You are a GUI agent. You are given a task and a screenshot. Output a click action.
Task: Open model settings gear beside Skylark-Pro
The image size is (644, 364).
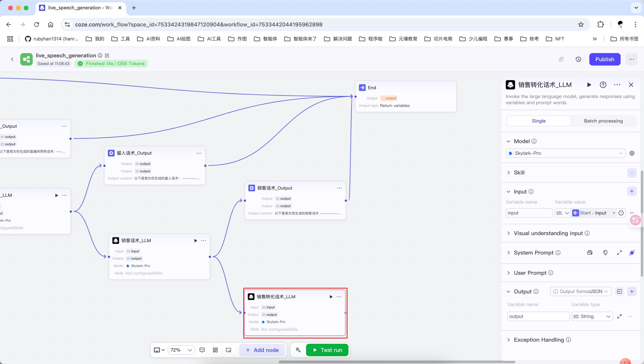tap(632, 153)
